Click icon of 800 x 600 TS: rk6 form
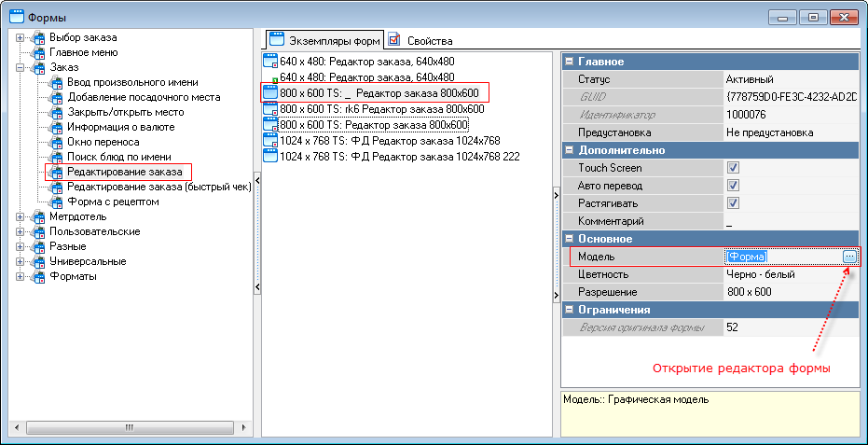The height and width of the screenshot is (445, 868). (x=270, y=108)
